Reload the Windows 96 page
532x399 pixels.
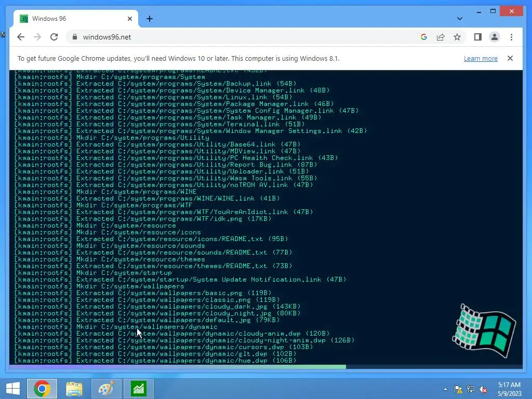(x=54, y=37)
